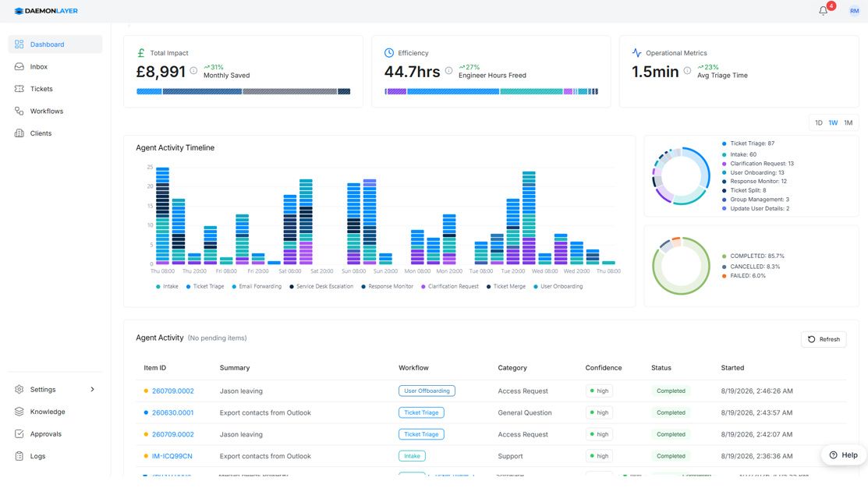
Task: Open Workflows from the sidebar
Action: (x=55, y=111)
